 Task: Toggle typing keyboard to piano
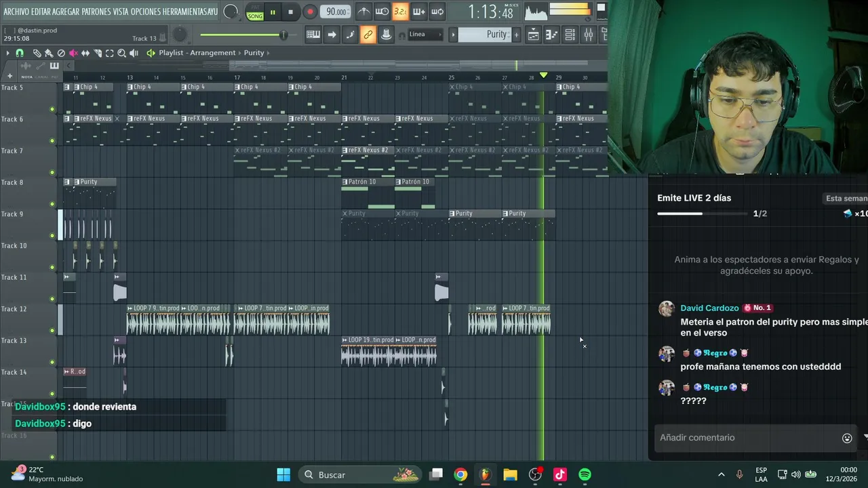click(x=313, y=35)
